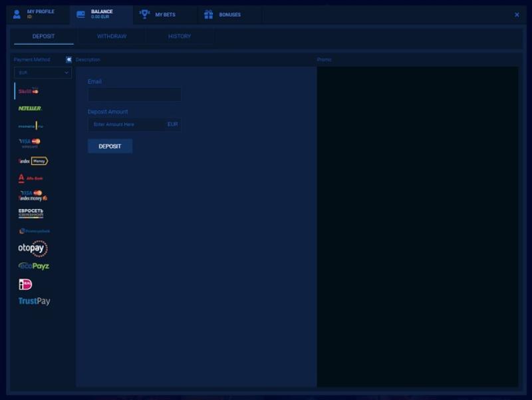The height and width of the screenshot is (400, 532).
Task: Select Skrill payment method
Action: (x=29, y=91)
